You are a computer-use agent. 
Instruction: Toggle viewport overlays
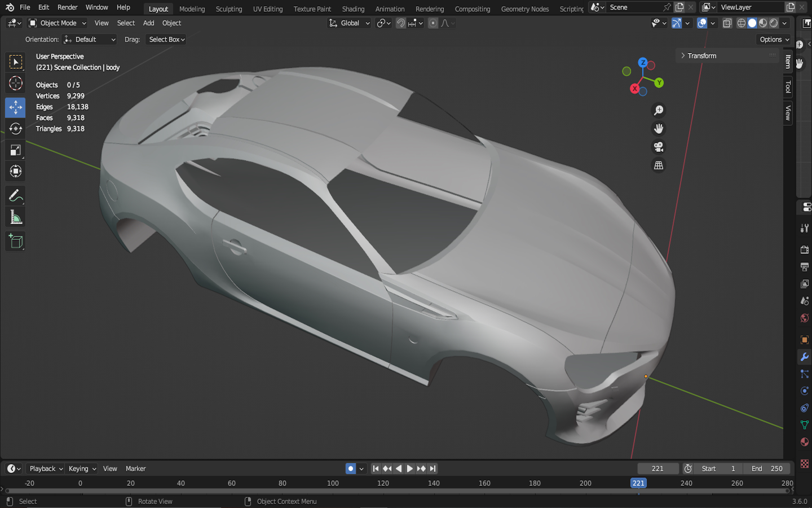(x=702, y=23)
